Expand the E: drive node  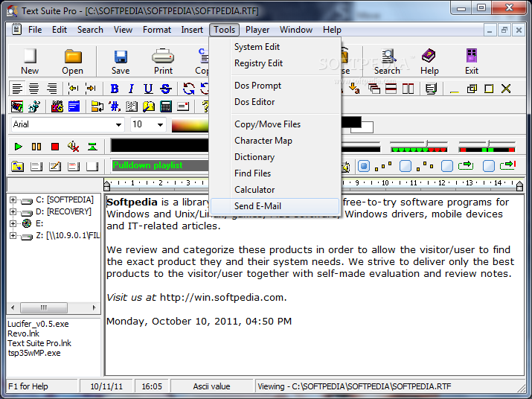pos(13,223)
